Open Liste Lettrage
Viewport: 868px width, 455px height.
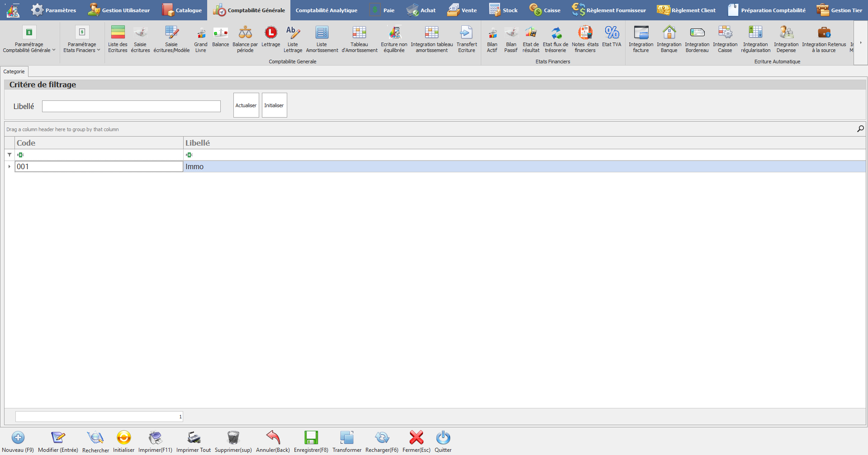pyautogui.click(x=293, y=39)
